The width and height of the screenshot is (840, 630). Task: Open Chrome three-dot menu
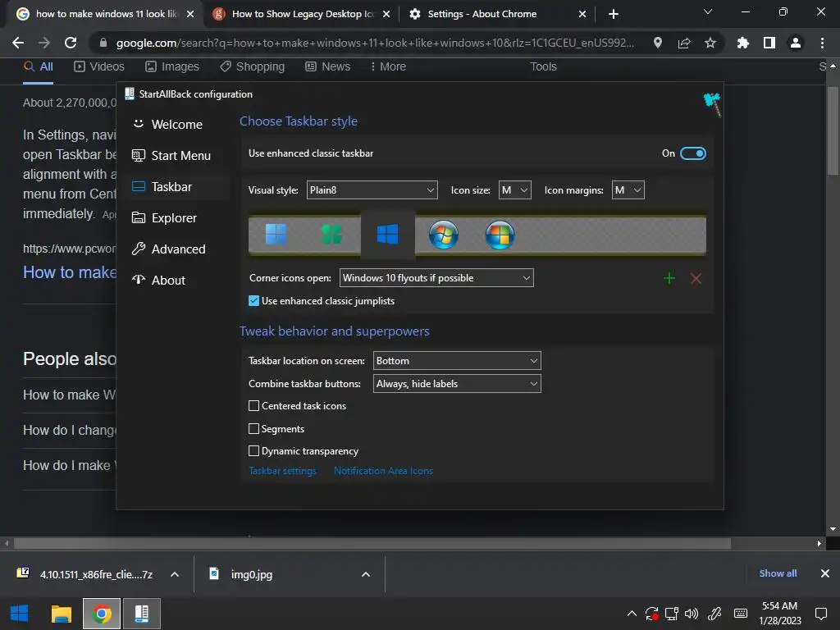pos(822,43)
